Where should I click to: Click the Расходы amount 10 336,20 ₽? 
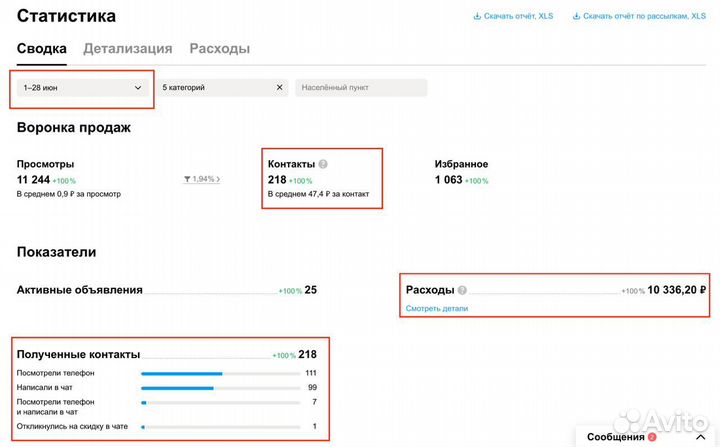pos(676,290)
